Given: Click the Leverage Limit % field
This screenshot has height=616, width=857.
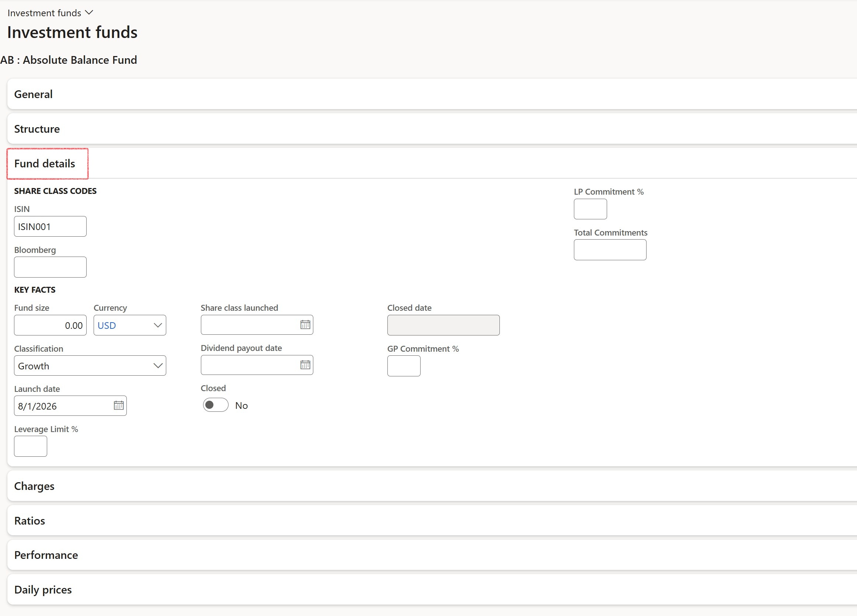Looking at the screenshot, I should (x=31, y=446).
